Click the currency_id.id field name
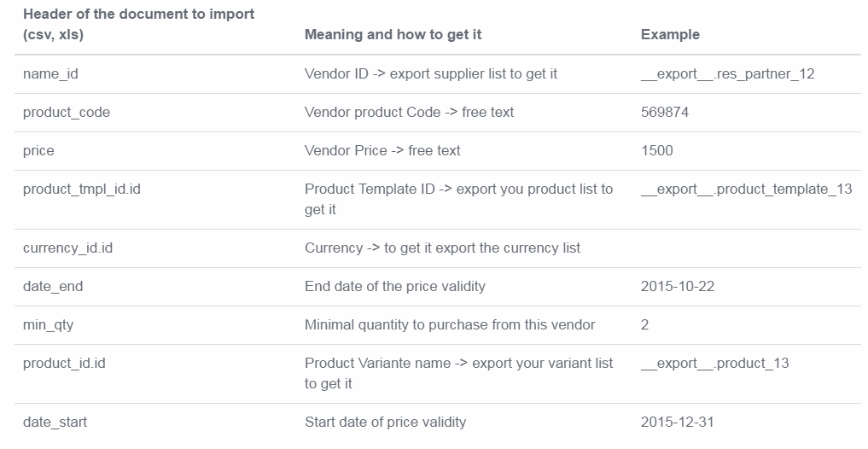 coord(67,248)
